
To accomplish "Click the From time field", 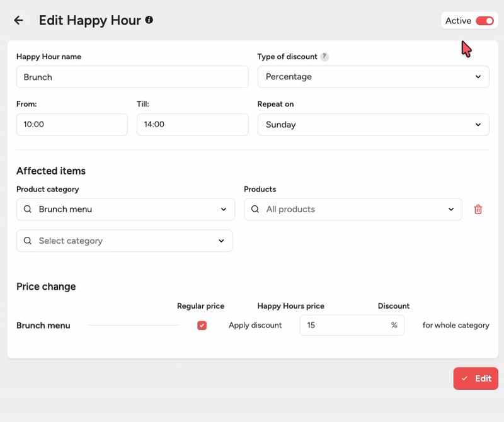I will pyautogui.click(x=72, y=125).
